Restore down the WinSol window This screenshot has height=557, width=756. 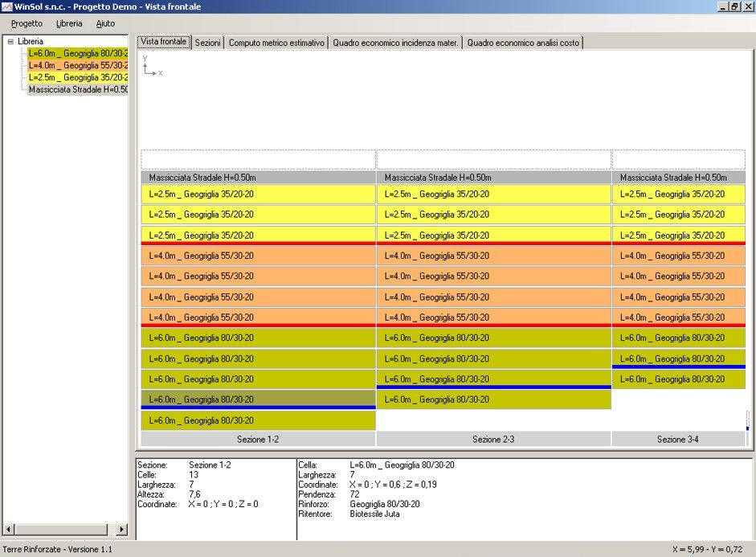[734, 6]
